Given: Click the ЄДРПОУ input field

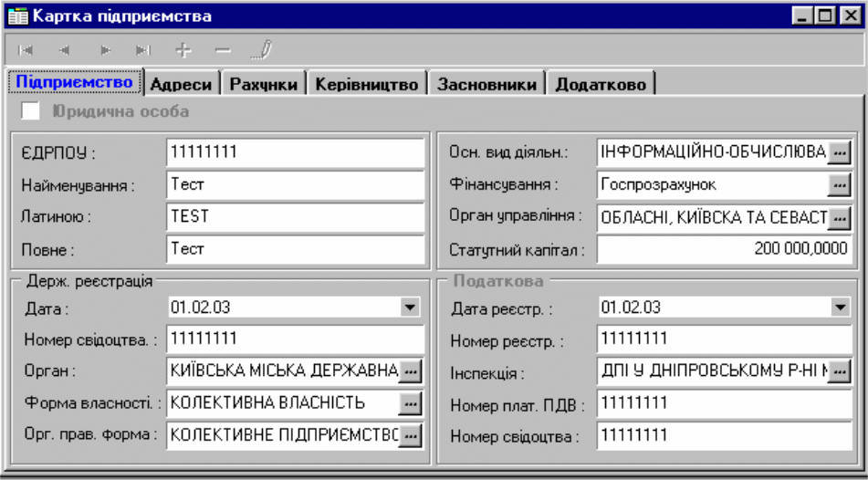Looking at the screenshot, I should (x=296, y=152).
